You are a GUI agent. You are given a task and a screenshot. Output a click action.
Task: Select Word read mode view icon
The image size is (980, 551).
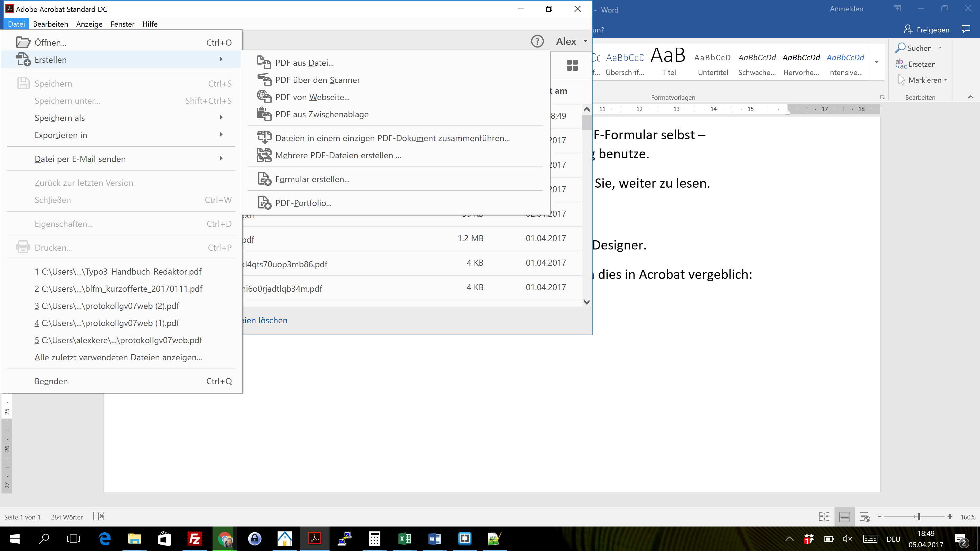pos(824,517)
